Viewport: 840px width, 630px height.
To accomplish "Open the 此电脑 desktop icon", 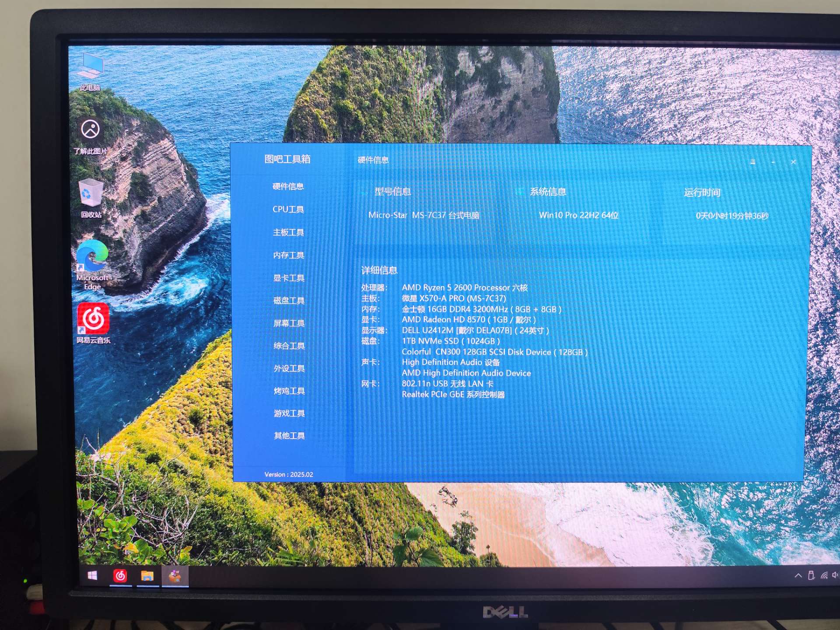I will [91, 71].
